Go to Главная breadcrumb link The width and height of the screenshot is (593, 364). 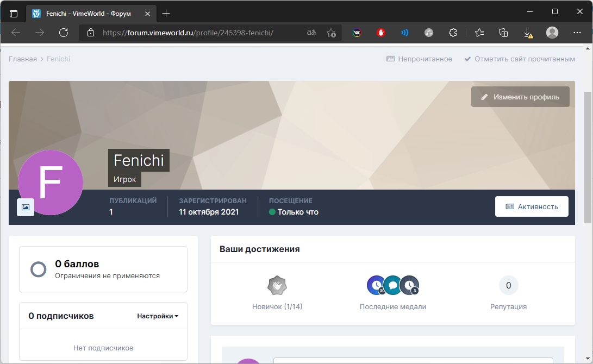pos(22,59)
